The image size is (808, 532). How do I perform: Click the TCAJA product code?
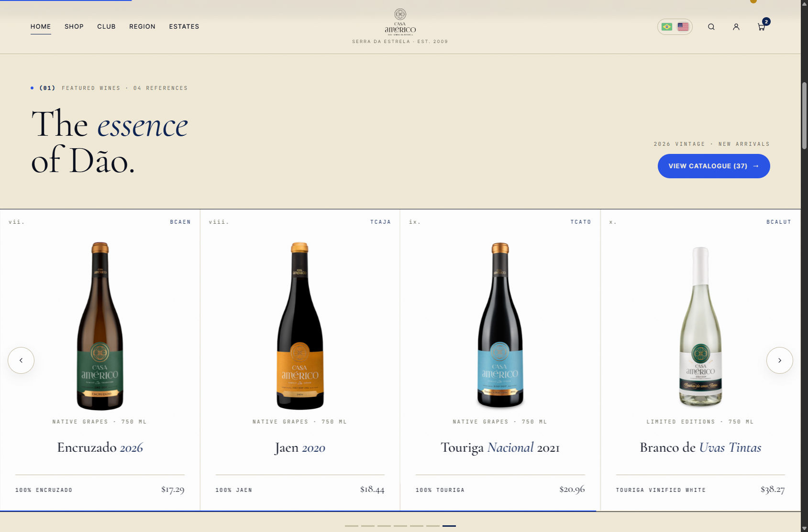380,222
